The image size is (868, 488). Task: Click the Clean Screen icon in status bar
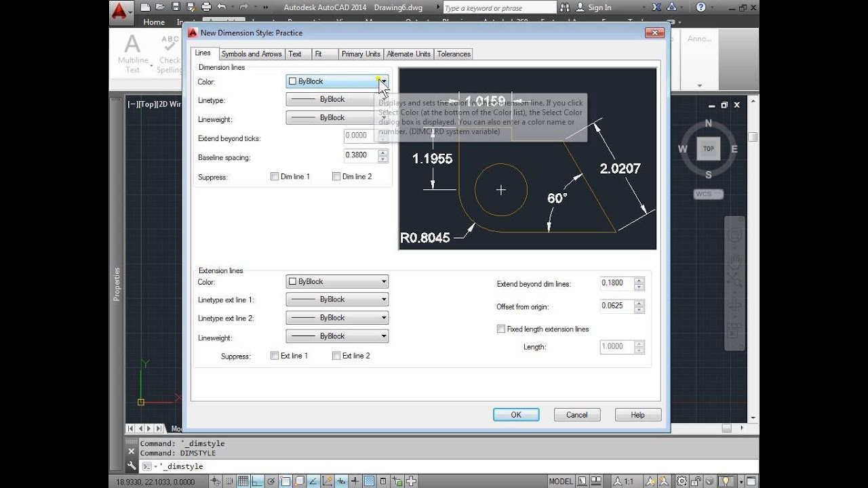[751, 481]
